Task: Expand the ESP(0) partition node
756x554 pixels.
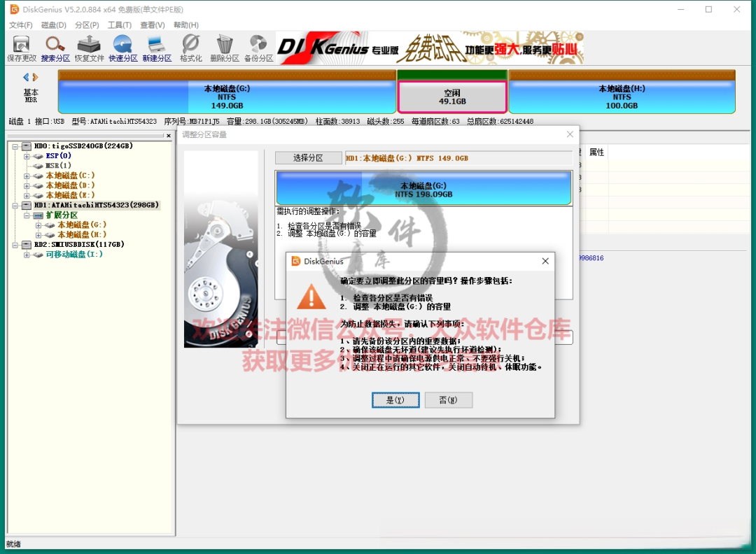Action: click(x=27, y=156)
